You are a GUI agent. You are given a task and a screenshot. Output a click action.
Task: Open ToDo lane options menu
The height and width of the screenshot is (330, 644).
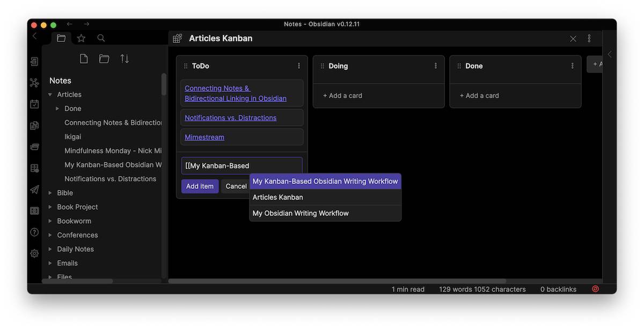tap(299, 66)
